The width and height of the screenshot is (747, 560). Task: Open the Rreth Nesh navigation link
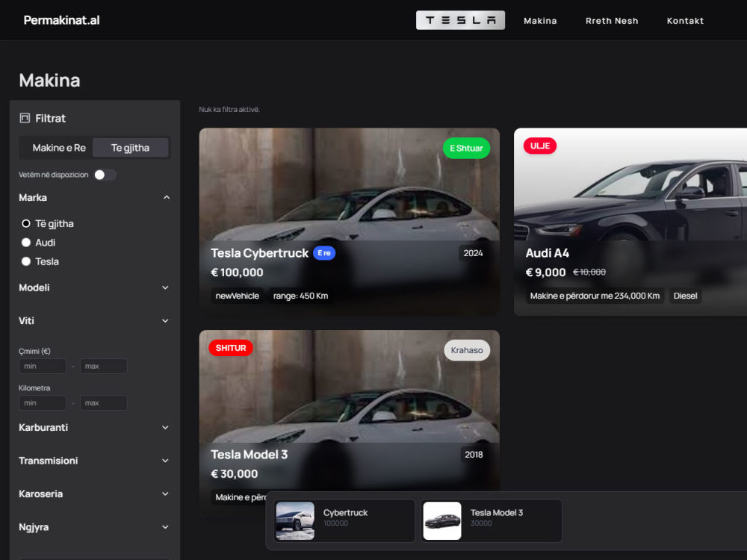[612, 21]
